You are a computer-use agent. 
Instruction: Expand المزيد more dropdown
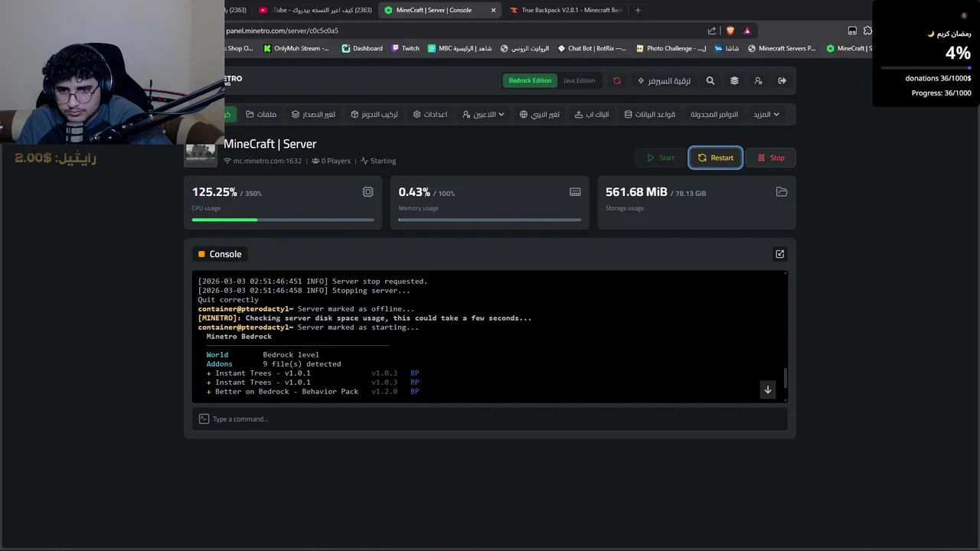coord(766,114)
